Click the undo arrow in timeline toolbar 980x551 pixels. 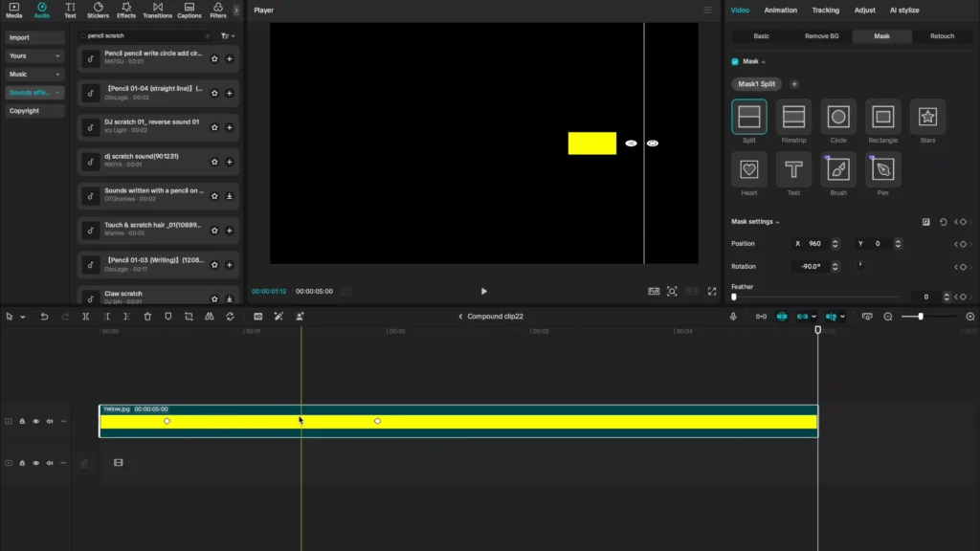(x=44, y=317)
